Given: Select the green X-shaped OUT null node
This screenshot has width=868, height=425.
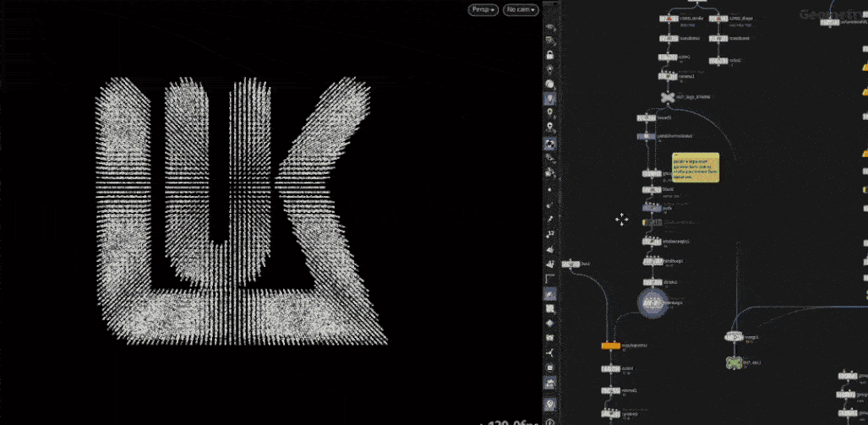Looking at the screenshot, I should point(734,363).
